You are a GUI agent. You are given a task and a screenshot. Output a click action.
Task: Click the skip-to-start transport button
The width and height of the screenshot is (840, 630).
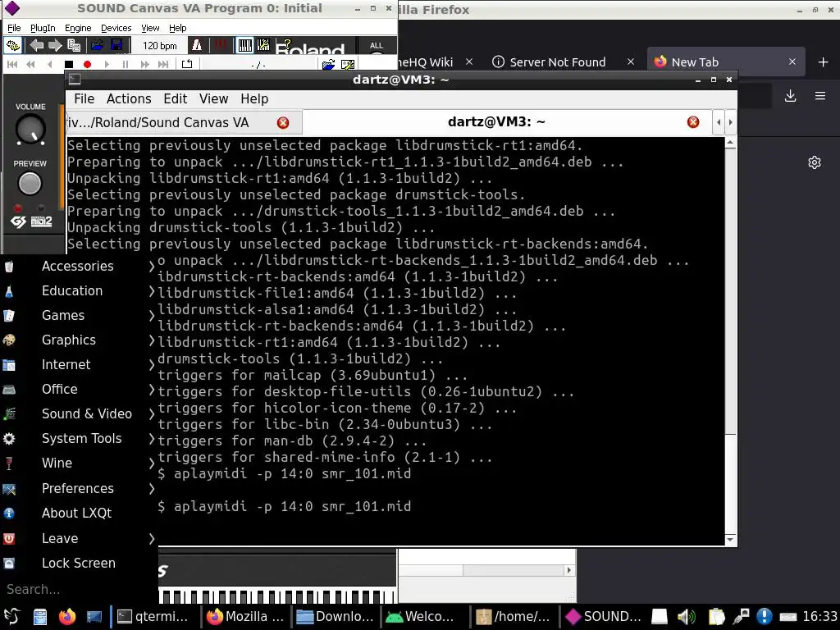(12, 64)
